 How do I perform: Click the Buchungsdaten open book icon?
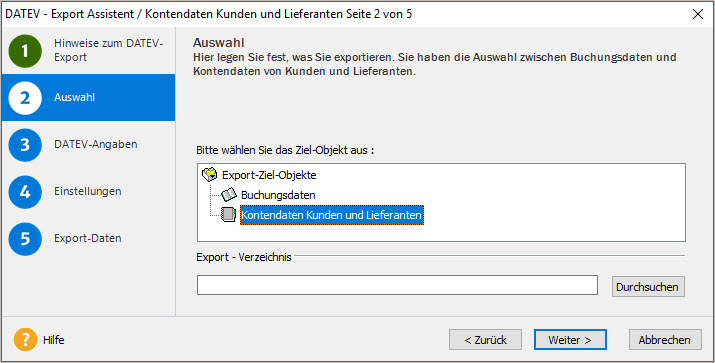coord(228,195)
